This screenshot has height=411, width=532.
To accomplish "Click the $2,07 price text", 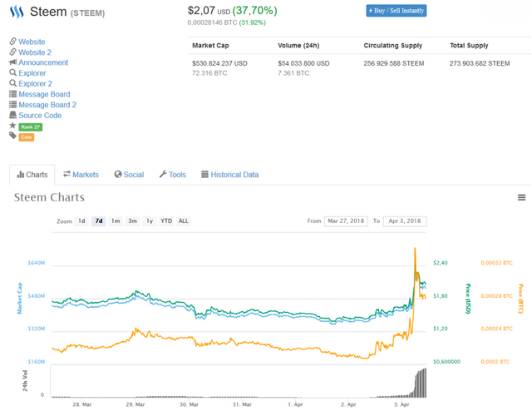I will pyautogui.click(x=201, y=11).
